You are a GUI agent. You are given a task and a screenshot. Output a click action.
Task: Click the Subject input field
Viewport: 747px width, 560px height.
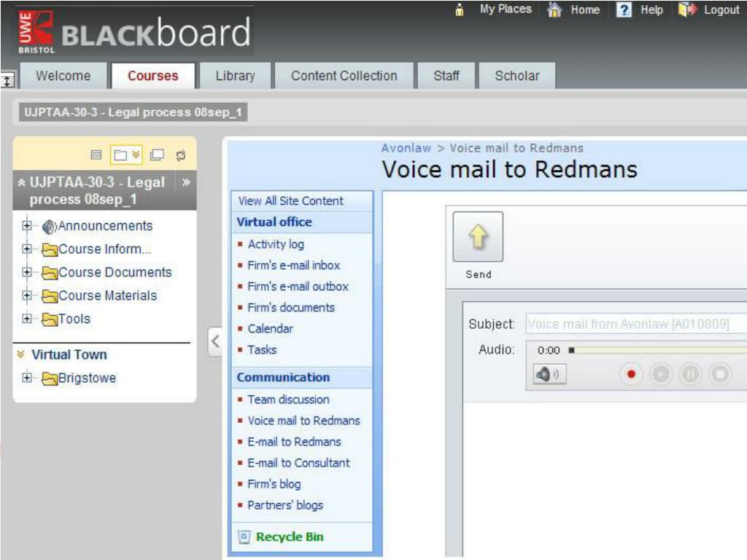(636, 324)
